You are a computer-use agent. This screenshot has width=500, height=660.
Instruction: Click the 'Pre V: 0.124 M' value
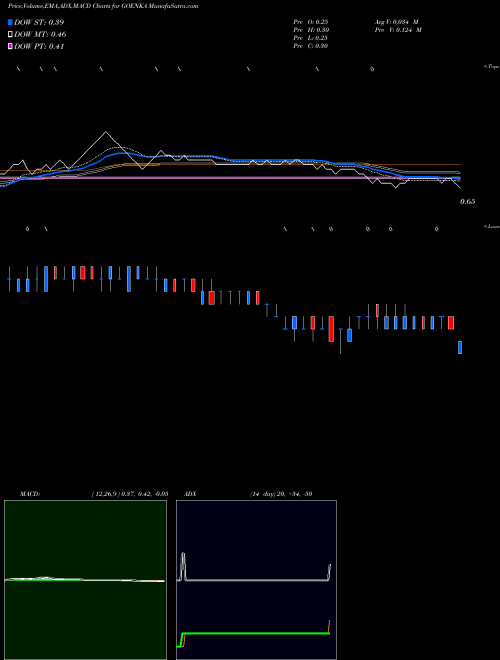pos(399,30)
